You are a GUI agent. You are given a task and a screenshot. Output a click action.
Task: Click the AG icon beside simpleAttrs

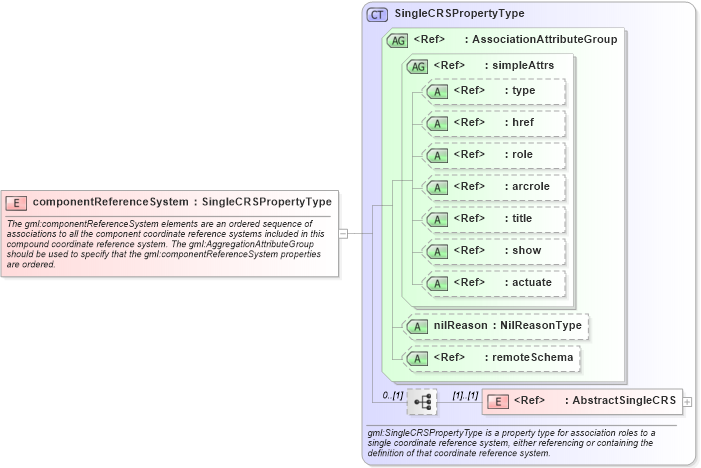tap(417, 67)
